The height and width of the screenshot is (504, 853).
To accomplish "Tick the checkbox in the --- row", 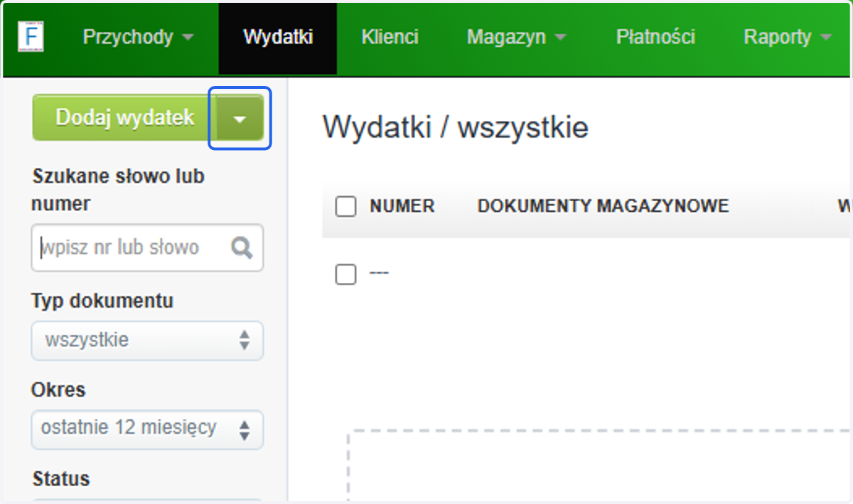I will (345, 274).
